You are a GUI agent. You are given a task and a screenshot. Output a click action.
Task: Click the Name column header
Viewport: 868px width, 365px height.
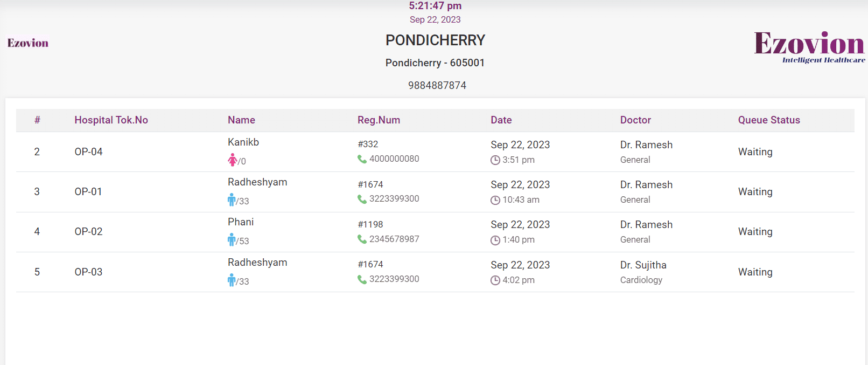click(x=241, y=120)
